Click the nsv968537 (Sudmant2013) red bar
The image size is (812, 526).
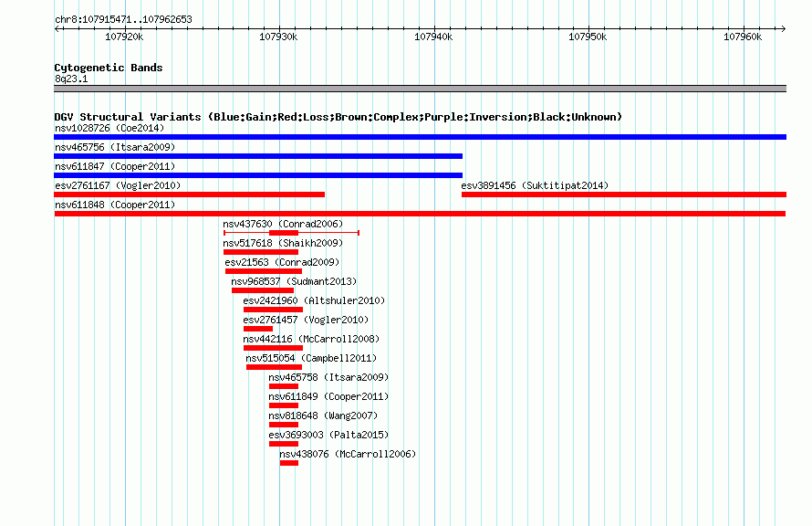pos(263,290)
